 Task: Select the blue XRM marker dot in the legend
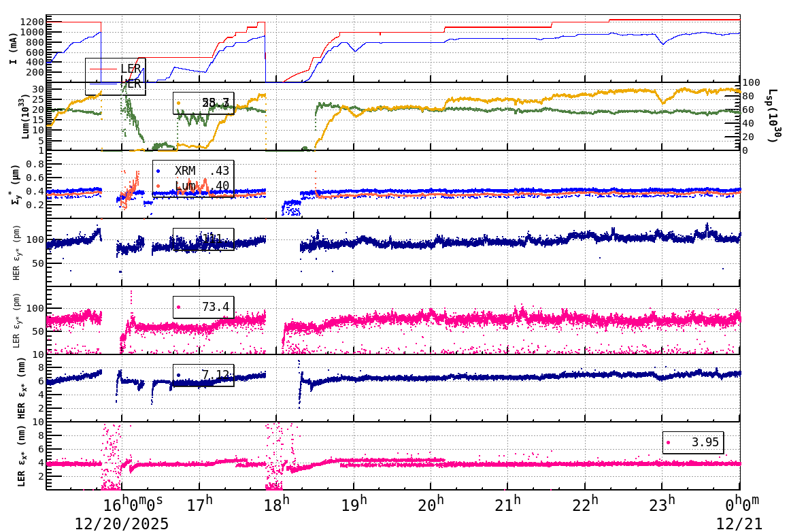(158, 170)
